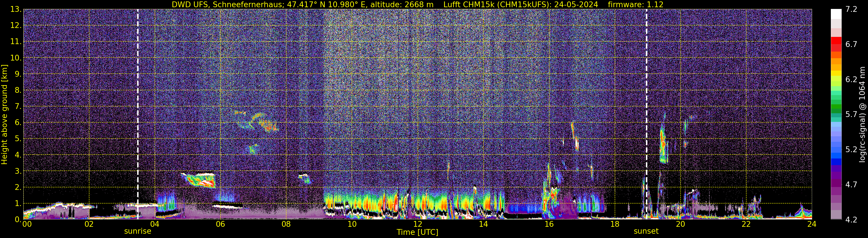
Task: Click the blue swatch near 5.2 on the colorbar
Action: (x=836, y=156)
